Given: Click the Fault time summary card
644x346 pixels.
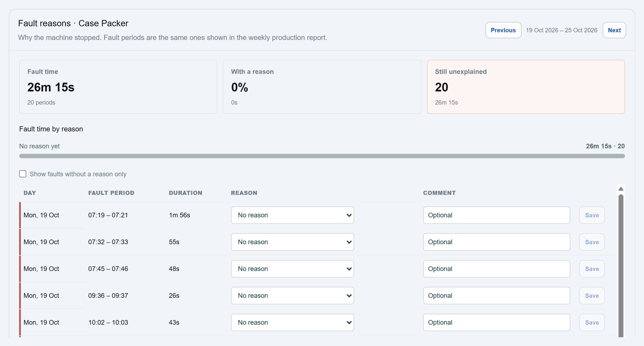Looking at the screenshot, I should (118, 87).
